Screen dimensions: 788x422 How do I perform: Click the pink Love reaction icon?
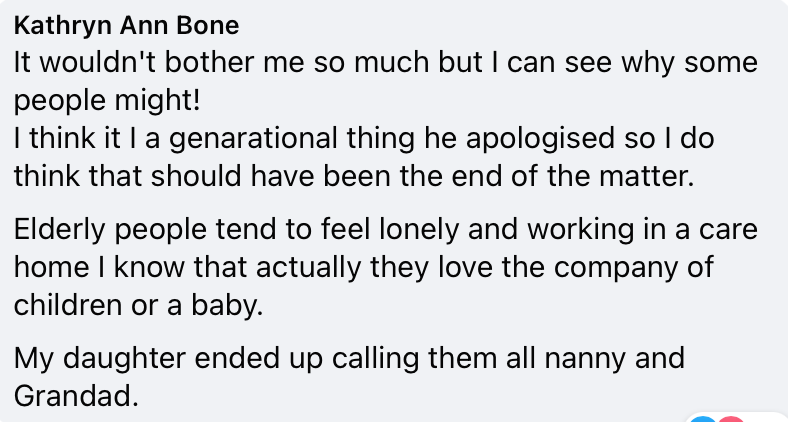(x=731, y=419)
